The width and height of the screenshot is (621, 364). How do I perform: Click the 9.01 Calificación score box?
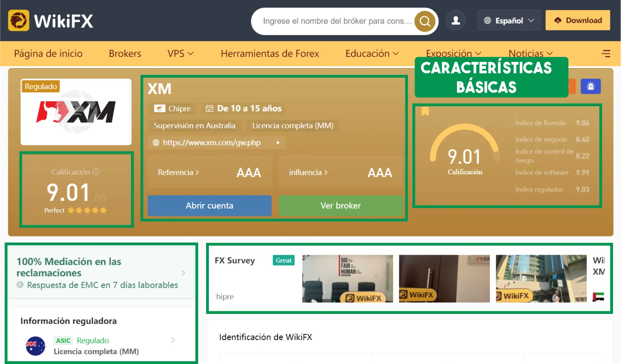pyautogui.click(x=76, y=190)
